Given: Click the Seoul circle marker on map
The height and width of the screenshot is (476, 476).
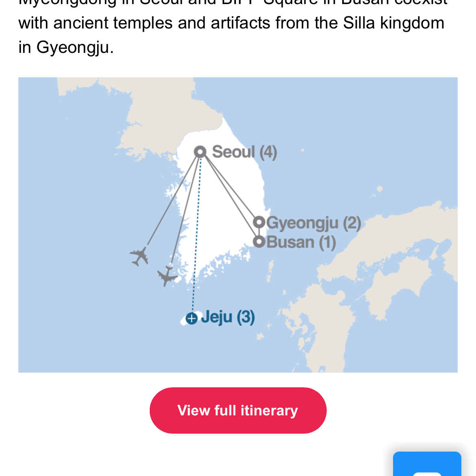Looking at the screenshot, I should point(200,152).
